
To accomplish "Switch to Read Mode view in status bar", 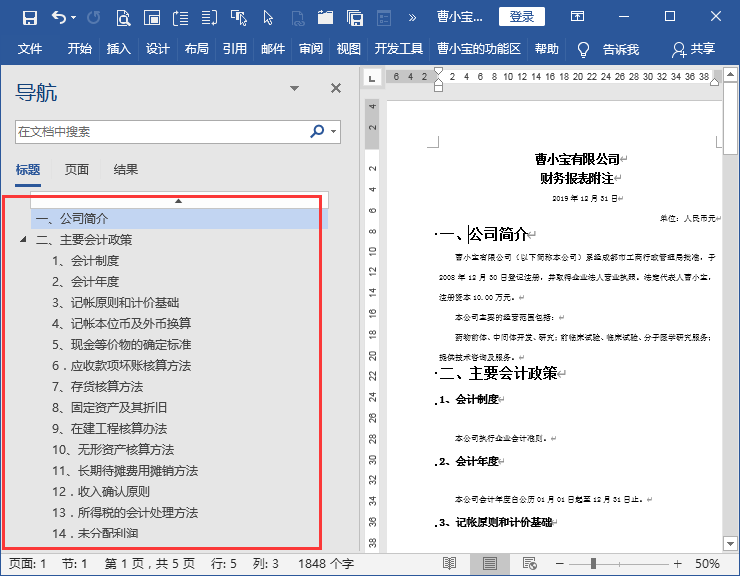I will tap(450, 564).
